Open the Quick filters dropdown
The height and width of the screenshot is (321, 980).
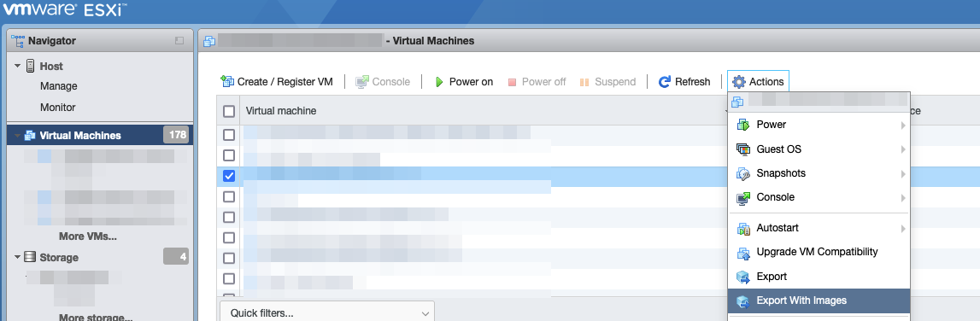[x=327, y=312]
